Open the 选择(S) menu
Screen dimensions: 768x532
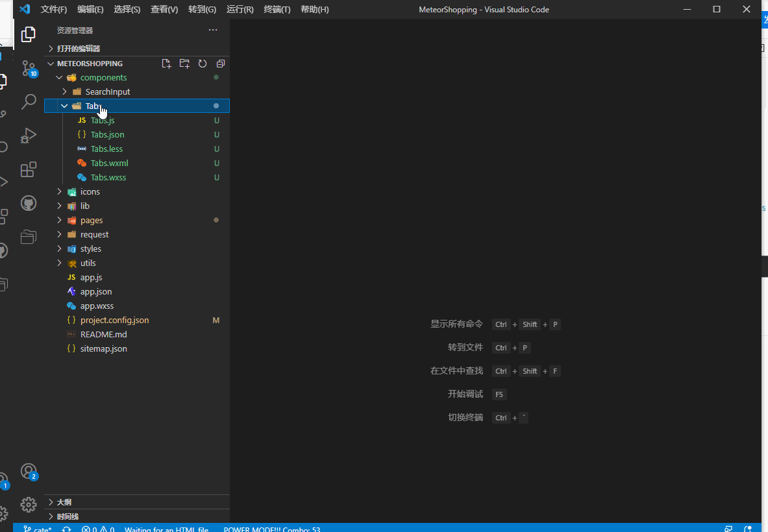tap(127, 9)
